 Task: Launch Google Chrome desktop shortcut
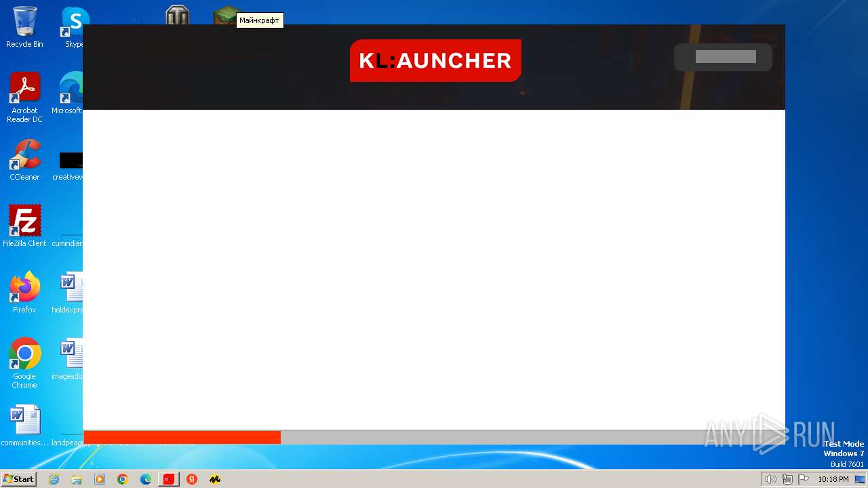click(24, 363)
